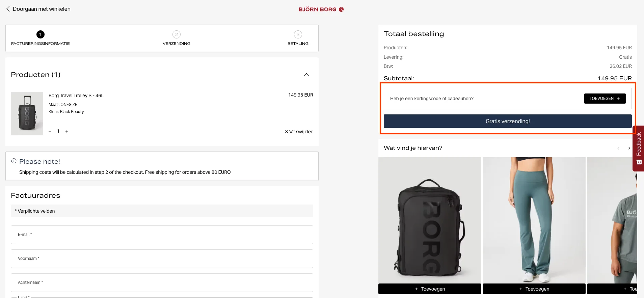Click into the Voornaam field
The width and height of the screenshot is (644, 298).
(x=162, y=259)
